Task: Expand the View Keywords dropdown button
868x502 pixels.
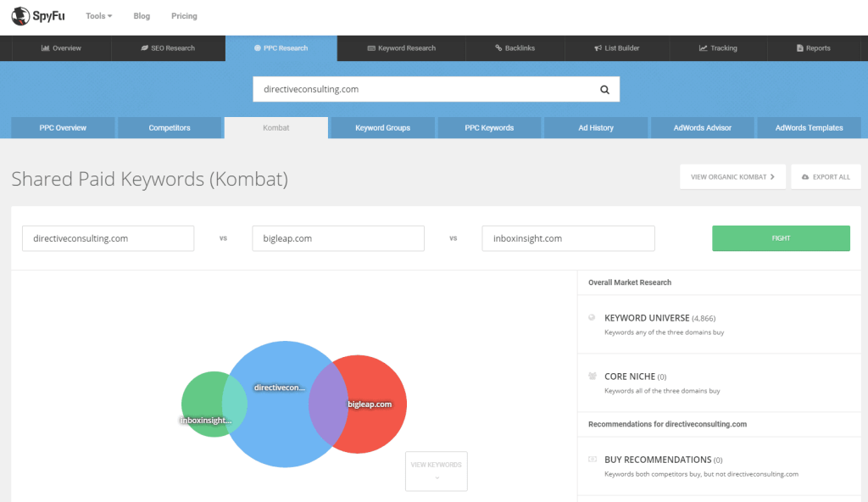Action: pos(437,471)
